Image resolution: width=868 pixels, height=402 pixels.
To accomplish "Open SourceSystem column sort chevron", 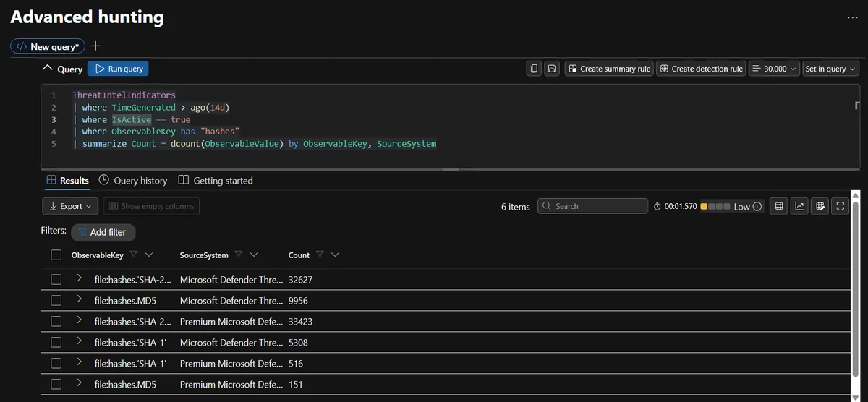I will click(x=255, y=255).
